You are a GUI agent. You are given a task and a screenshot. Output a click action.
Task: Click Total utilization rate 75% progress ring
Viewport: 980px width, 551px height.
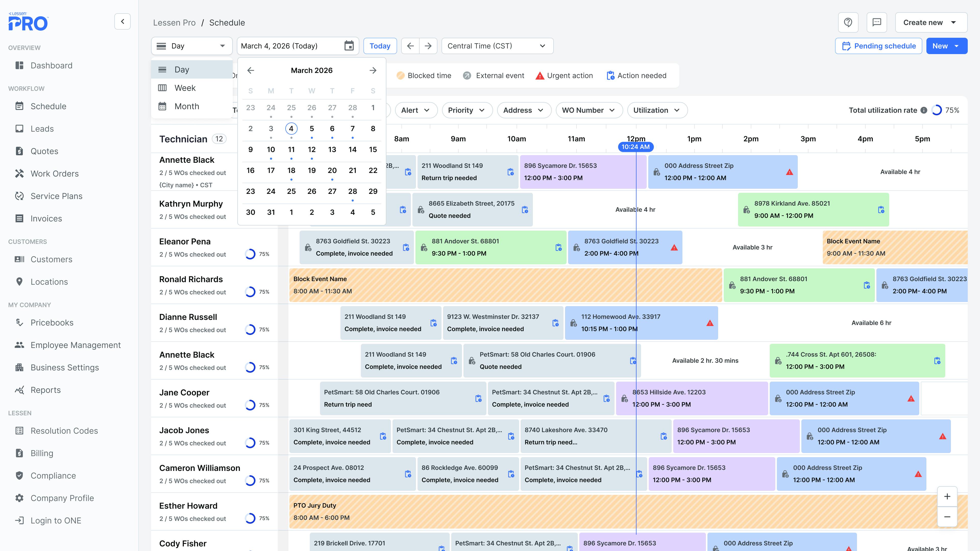tap(937, 110)
